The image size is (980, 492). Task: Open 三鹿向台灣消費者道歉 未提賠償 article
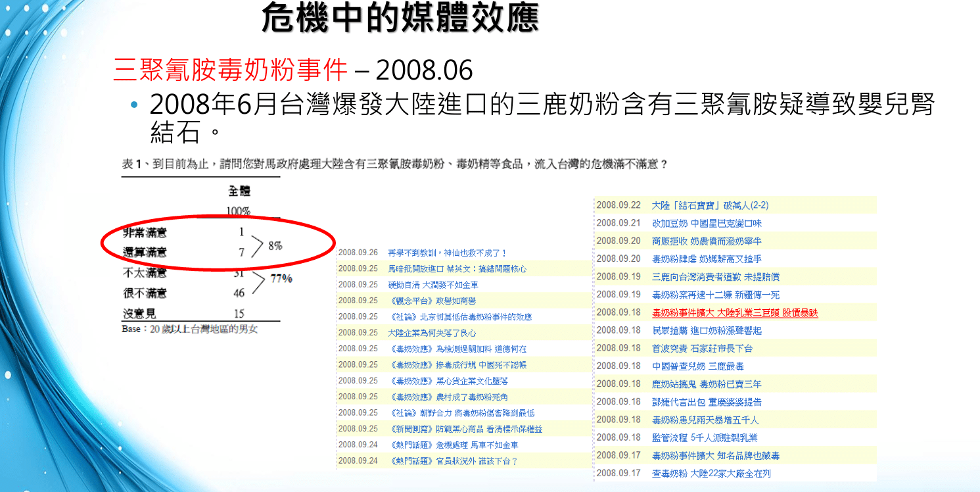[715, 277]
